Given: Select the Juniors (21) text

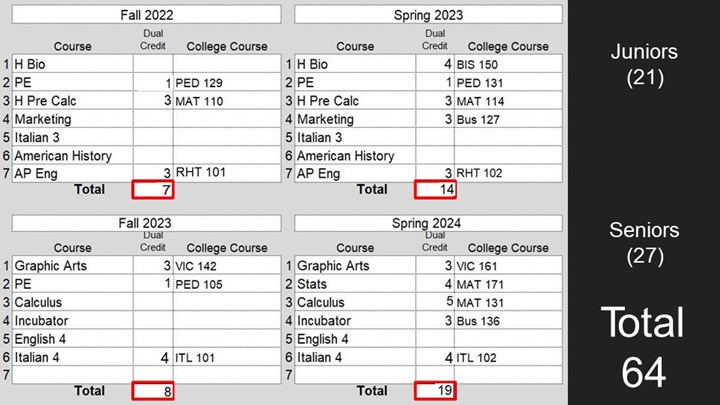Looking at the screenshot, I should (x=644, y=64).
